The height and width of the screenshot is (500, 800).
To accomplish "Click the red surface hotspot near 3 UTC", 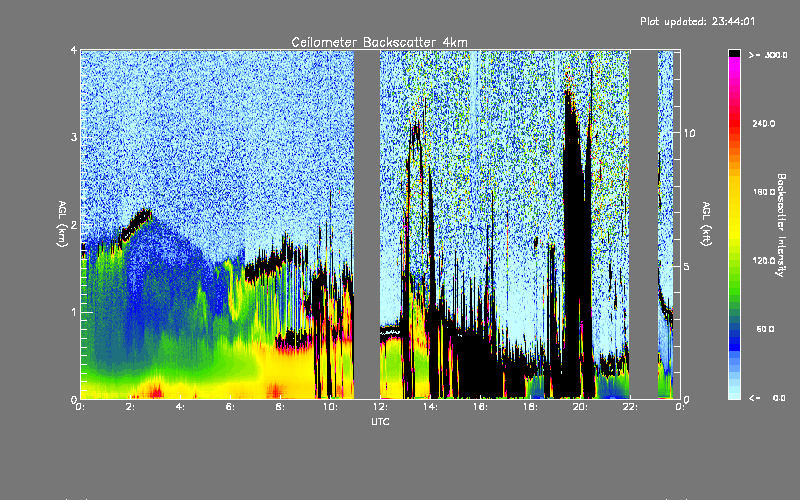I will pos(156,392).
